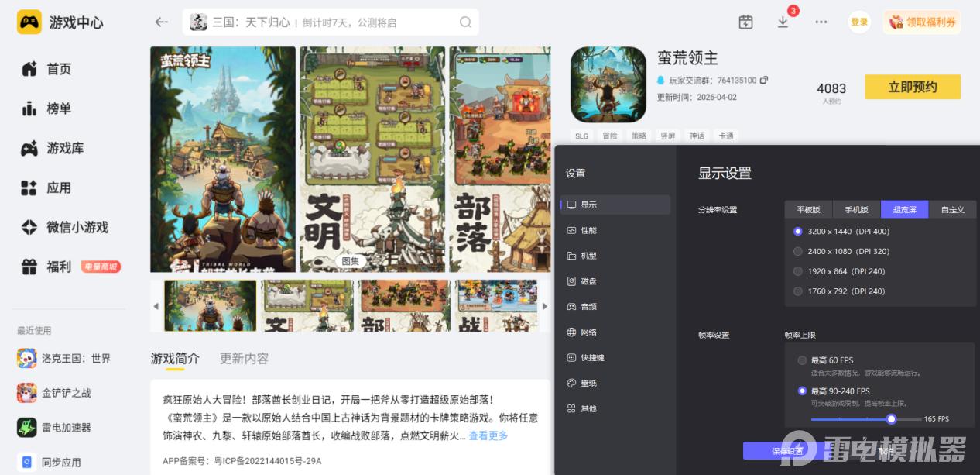Viewport: 980px width, 475px height.
Task: Click the 登录 login avatar
Action: click(859, 22)
